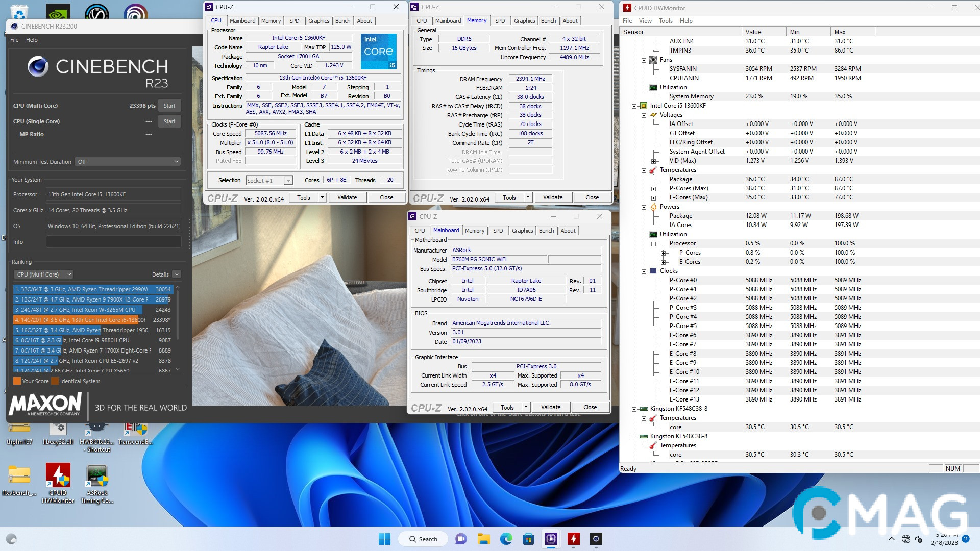Open Microsoft Edge from the taskbar
The height and width of the screenshot is (551, 980).
tap(506, 539)
